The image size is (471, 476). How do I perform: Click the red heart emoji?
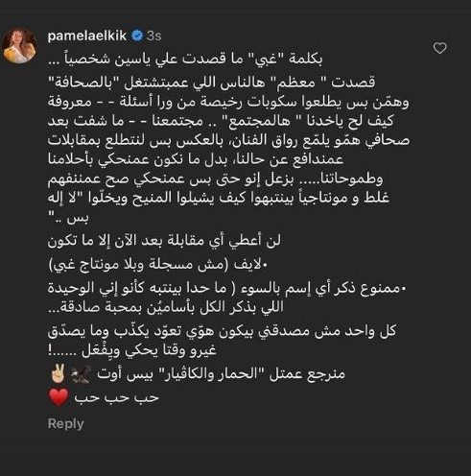[x=59, y=397]
